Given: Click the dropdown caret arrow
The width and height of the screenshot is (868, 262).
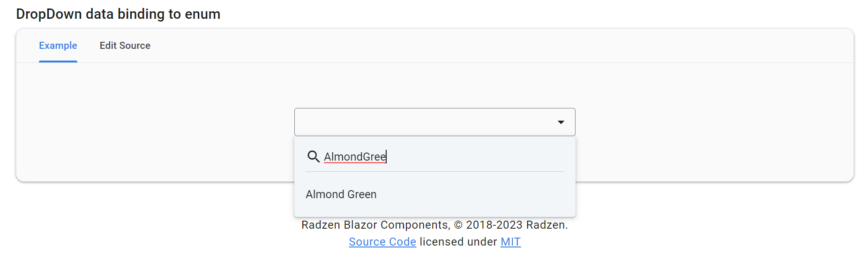Looking at the screenshot, I should [x=561, y=122].
